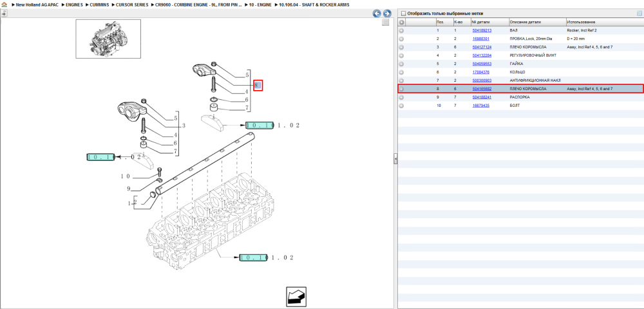Screen dimensions: 644x309
Task: Open 10.106.04 - SHAFT & ROCKER ARMS breadcrumb
Action: point(314,5)
